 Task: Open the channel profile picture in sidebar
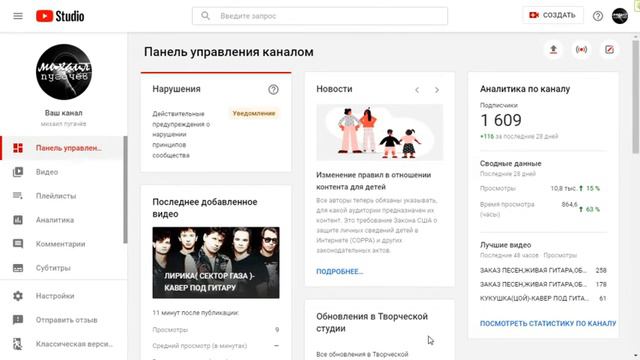[64, 72]
